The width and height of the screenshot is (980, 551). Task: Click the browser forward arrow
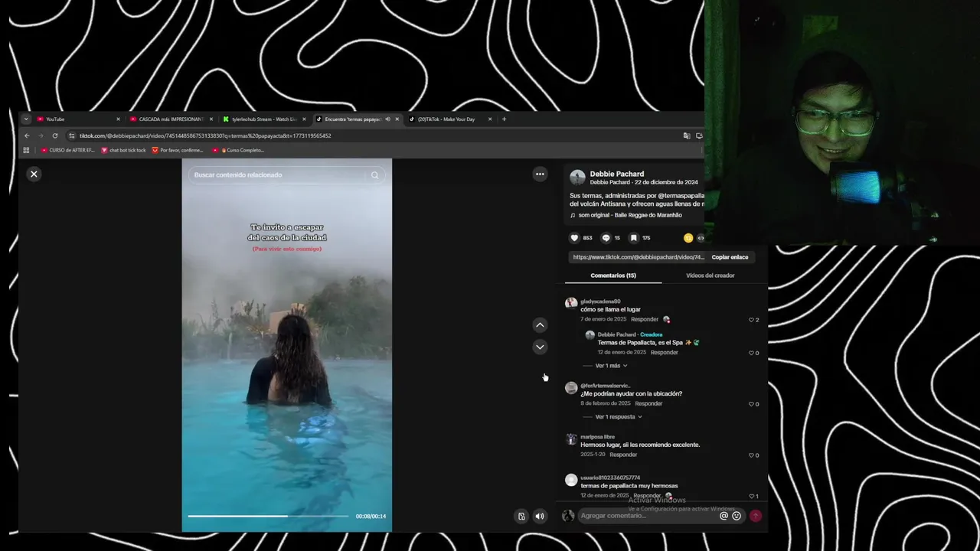click(x=41, y=135)
